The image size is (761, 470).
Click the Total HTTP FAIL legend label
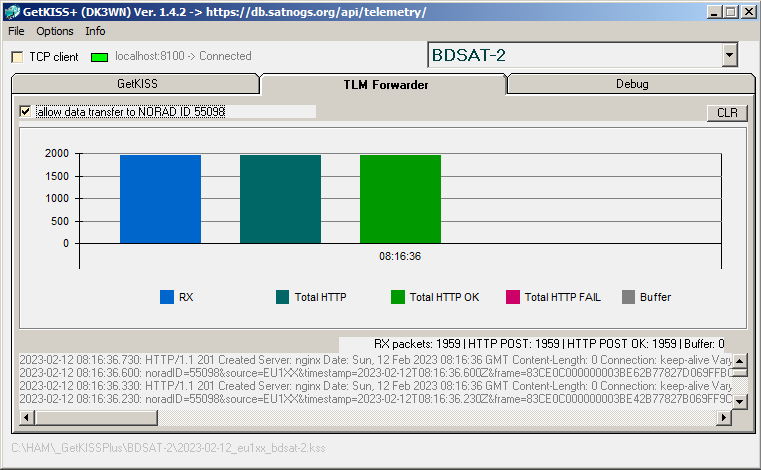[x=562, y=297]
